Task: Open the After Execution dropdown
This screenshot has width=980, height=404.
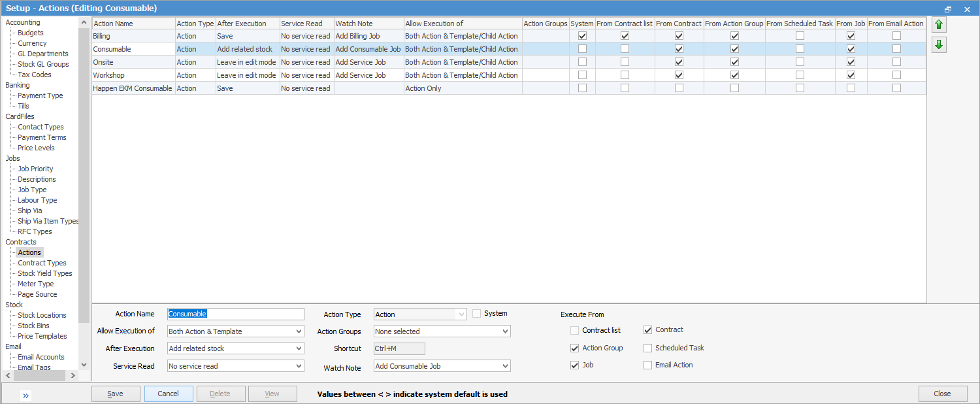Action: (x=235, y=349)
